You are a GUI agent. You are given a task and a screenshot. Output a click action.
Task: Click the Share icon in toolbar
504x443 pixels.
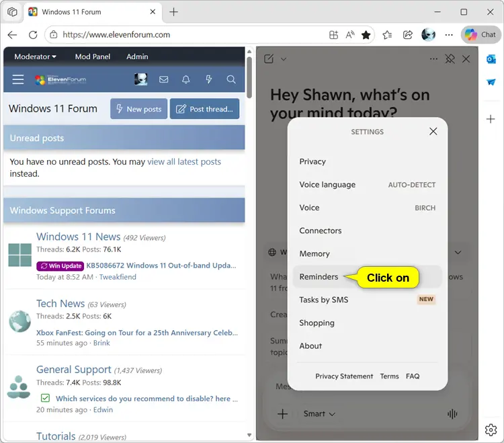click(408, 35)
